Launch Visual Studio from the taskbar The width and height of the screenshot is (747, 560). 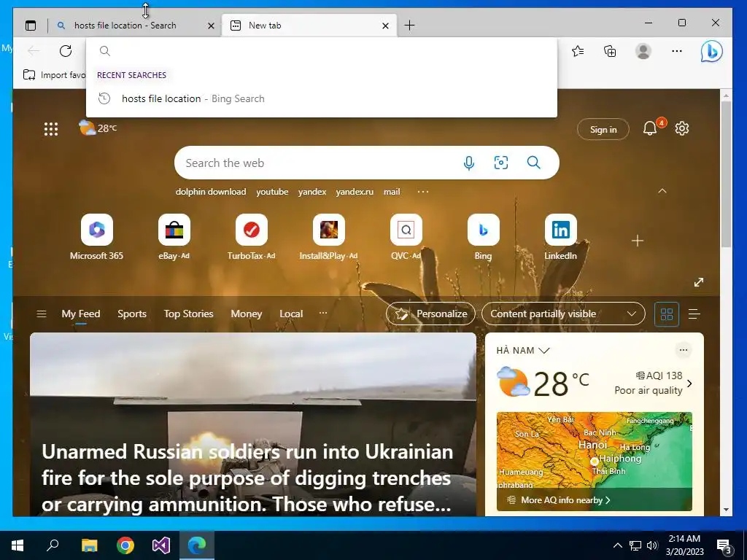tap(161, 545)
